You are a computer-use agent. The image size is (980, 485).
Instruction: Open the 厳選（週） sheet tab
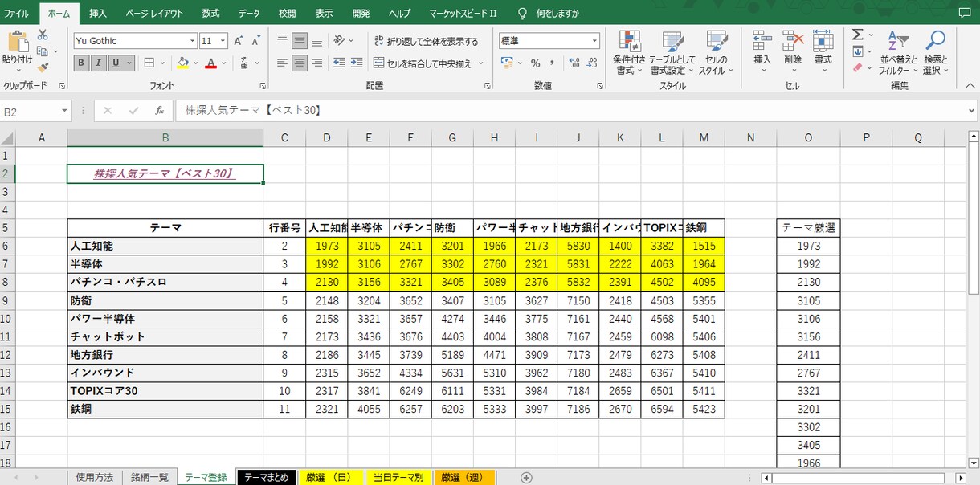click(463, 477)
